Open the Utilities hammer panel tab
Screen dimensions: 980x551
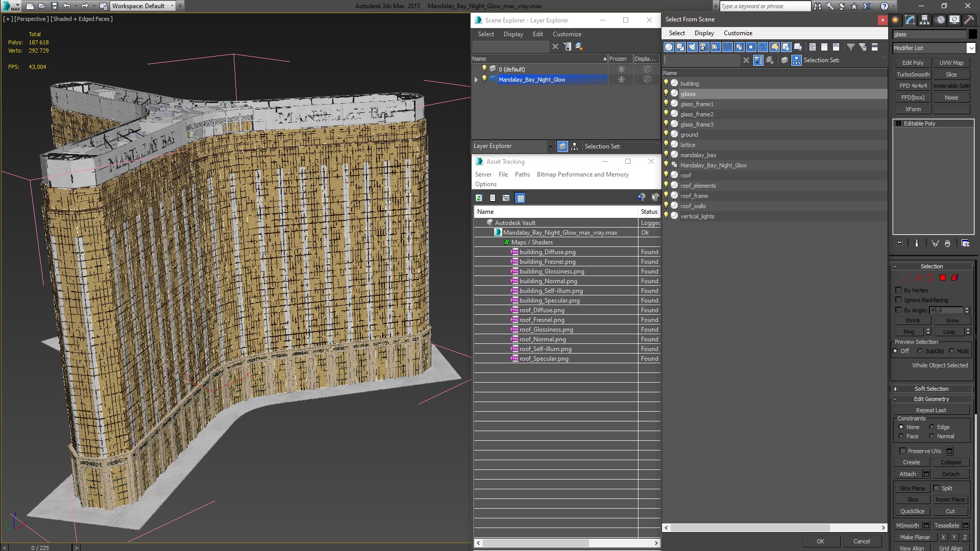click(x=969, y=20)
